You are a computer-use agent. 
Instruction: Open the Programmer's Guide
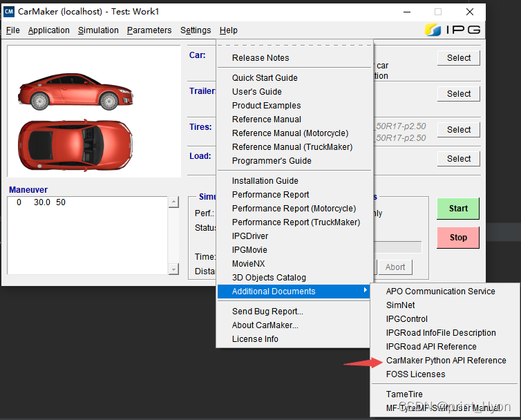pyautogui.click(x=294, y=161)
